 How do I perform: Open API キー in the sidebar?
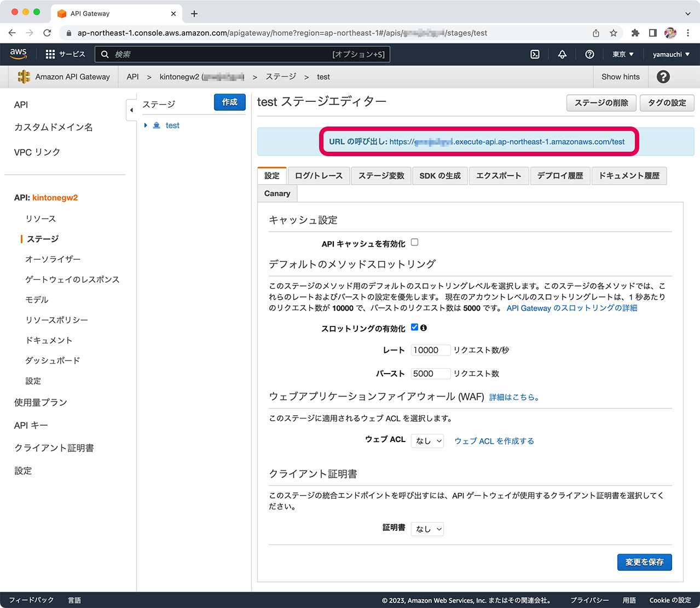point(31,425)
